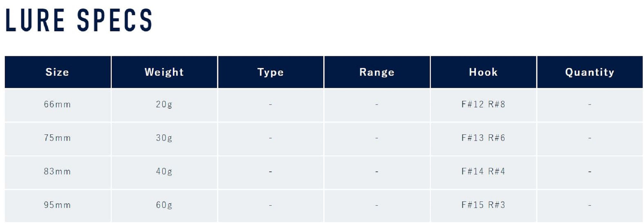This screenshot has width=644, height=224.
Task: Click the LURE SPECS heading
Action: pyautogui.click(x=79, y=20)
